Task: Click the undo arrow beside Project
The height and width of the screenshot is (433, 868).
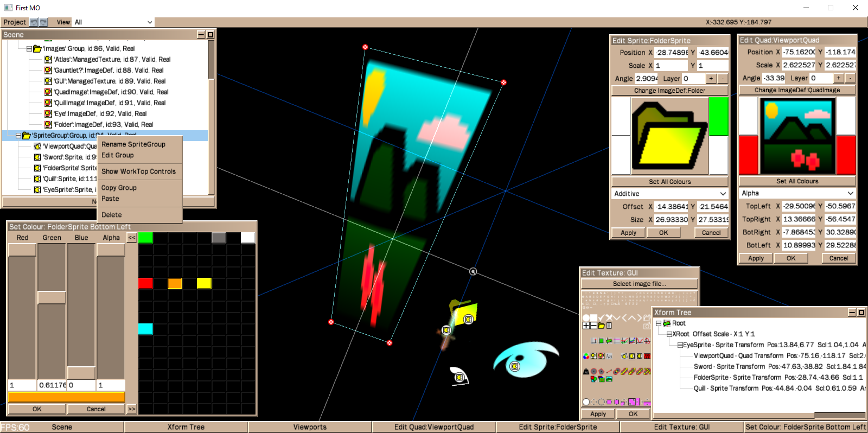Action: [34, 22]
